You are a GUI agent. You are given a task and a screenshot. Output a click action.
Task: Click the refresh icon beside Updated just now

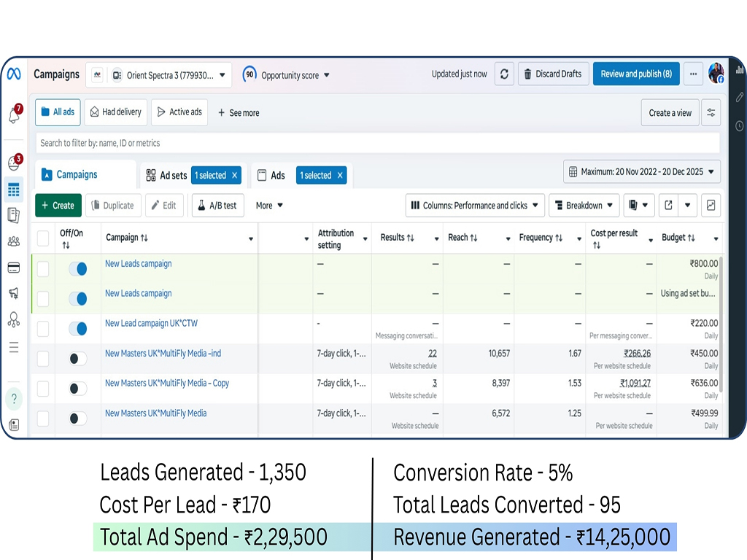[504, 74]
